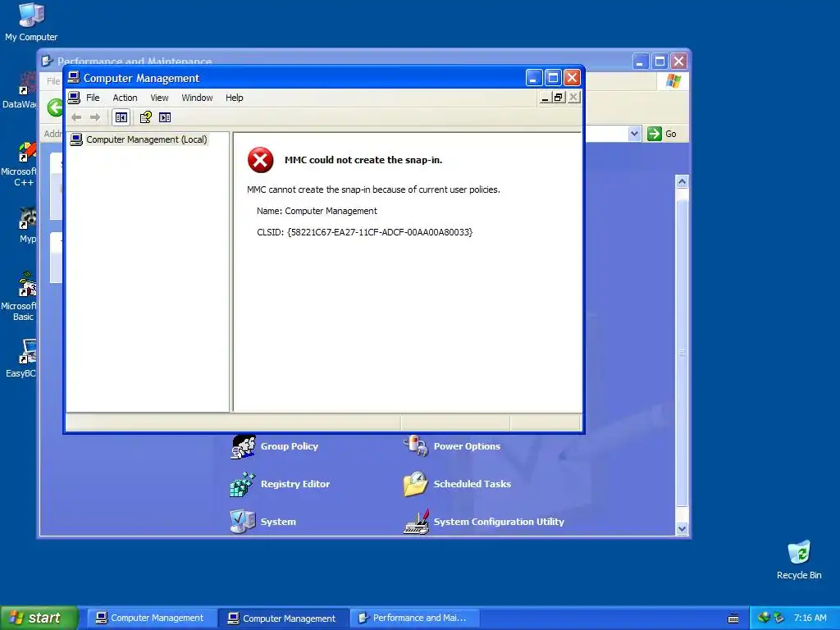
Task: Open Power Options link
Action: click(467, 446)
